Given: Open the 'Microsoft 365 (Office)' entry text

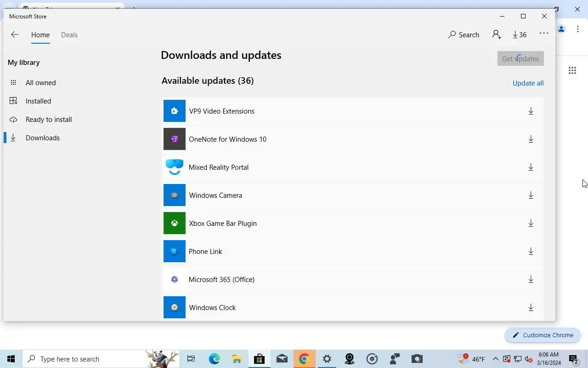Looking at the screenshot, I should [x=221, y=280].
